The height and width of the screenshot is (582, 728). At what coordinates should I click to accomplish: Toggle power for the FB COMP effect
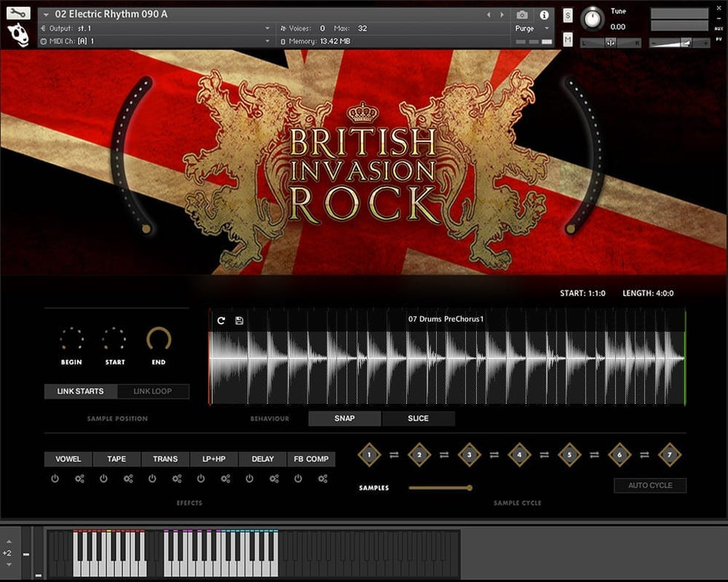click(x=298, y=479)
